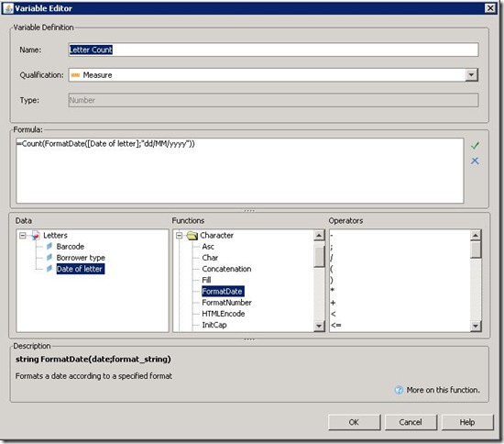The image size is (504, 444).
Task: Select the HTMLEncode function
Action: click(x=223, y=314)
